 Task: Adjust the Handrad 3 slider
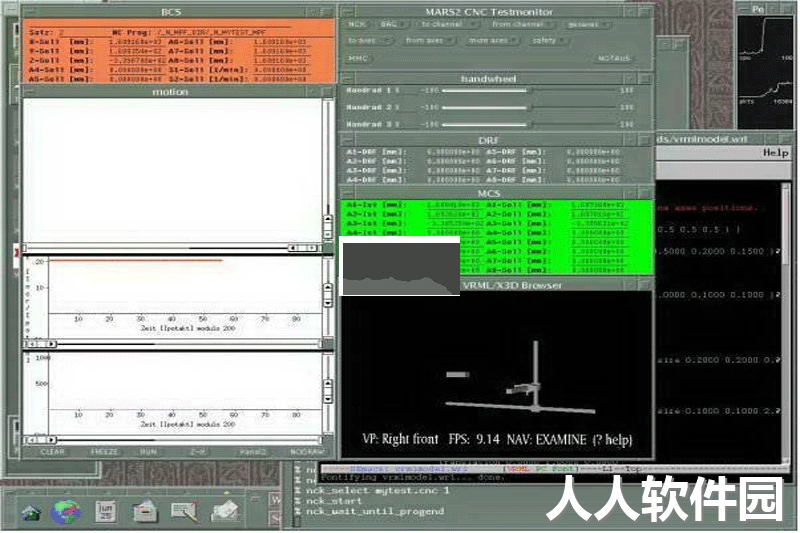(x=529, y=124)
